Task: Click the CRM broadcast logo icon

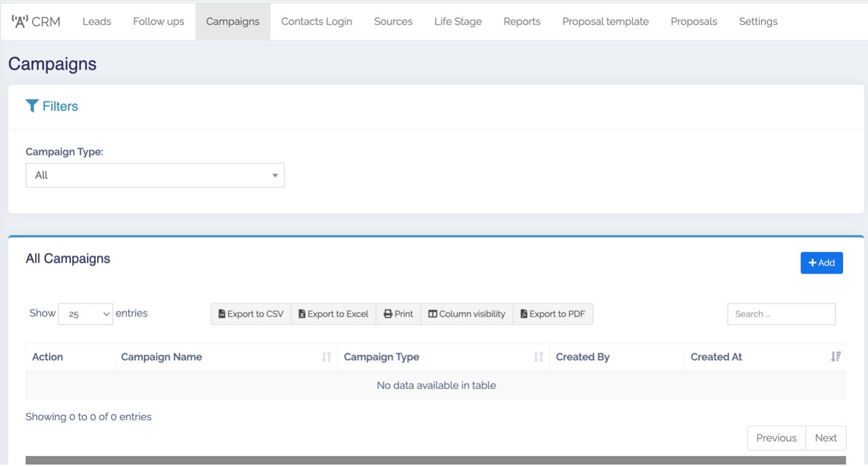Action: (20, 22)
